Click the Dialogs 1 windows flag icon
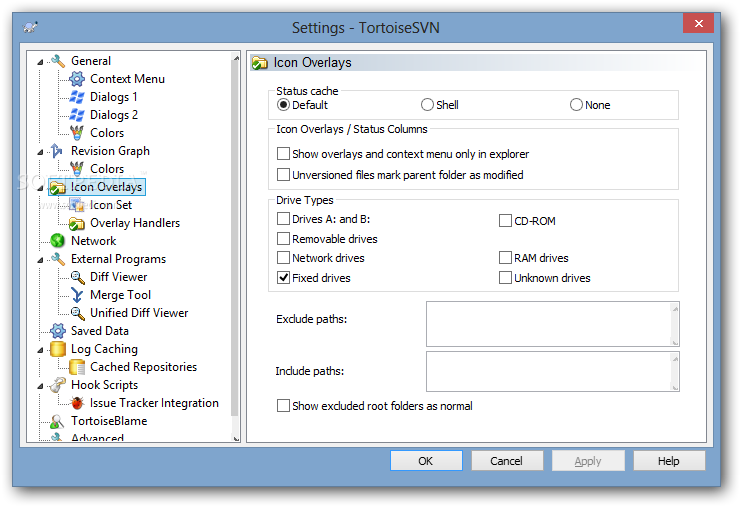The image size is (741, 507). pos(77,97)
